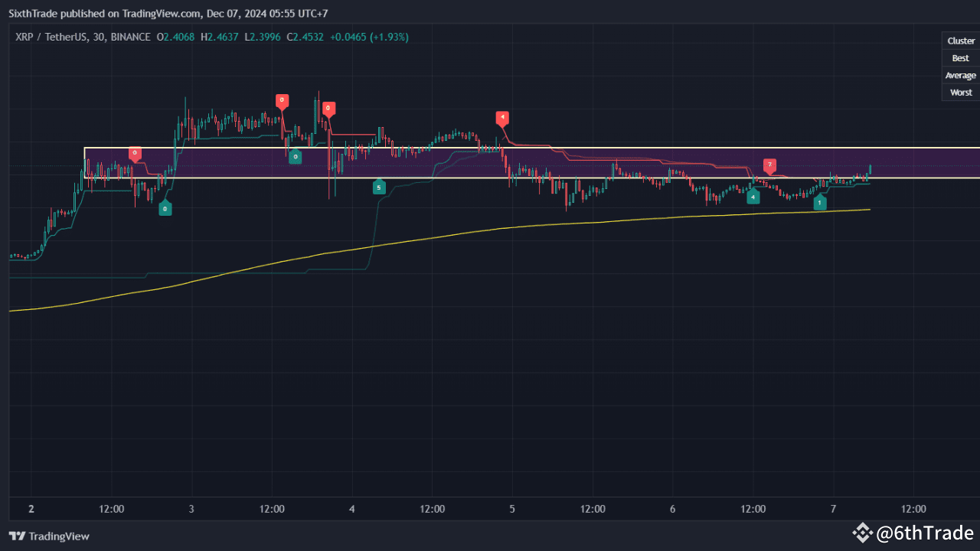980x551 pixels.
Task: Click the 12:00 label on the time axis
Action: pos(110,508)
